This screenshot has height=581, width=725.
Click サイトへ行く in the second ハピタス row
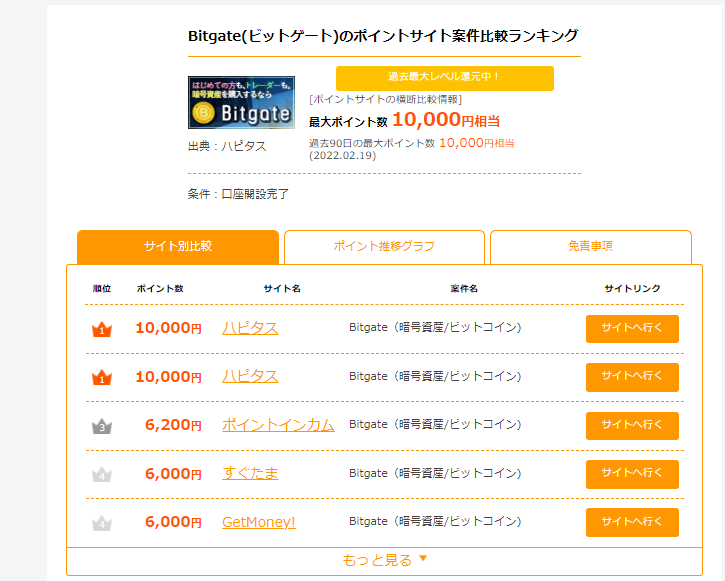coord(632,377)
